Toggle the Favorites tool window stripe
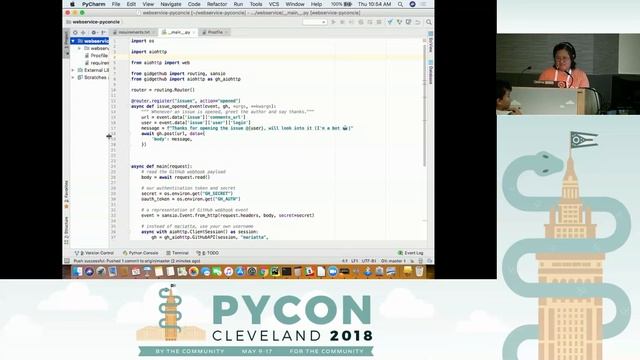Viewport: 640px width, 360px height. (x=67, y=194)
